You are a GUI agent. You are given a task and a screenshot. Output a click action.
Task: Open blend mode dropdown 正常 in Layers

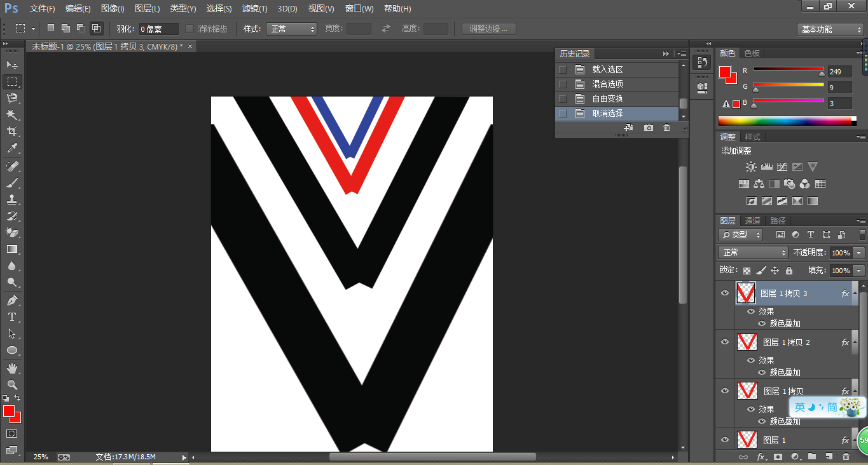coord(753,253)
